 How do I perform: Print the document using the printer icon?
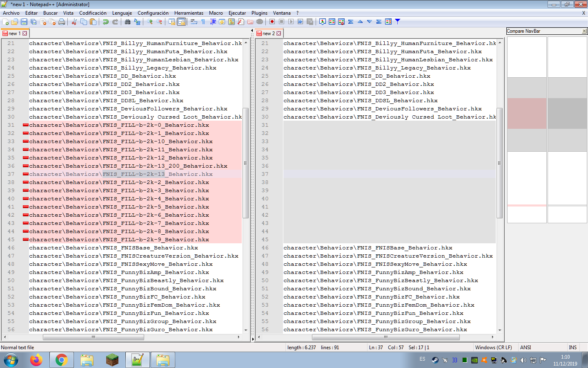tap(62, 22)
